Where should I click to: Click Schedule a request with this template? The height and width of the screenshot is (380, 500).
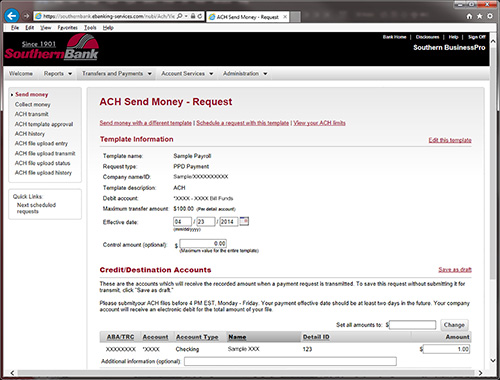(x=242, y=123)
